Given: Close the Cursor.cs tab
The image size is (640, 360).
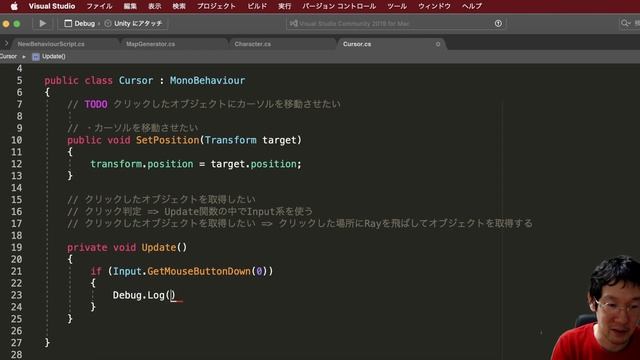Looking at the screenshot, I should 438,44.
